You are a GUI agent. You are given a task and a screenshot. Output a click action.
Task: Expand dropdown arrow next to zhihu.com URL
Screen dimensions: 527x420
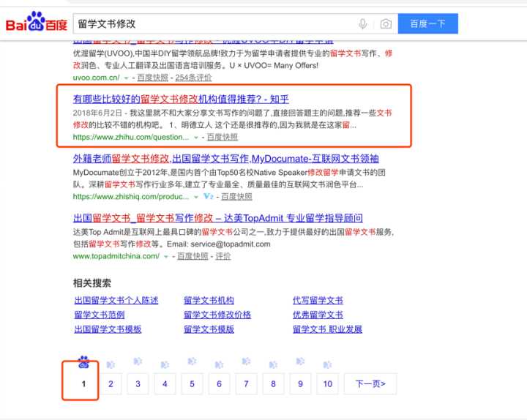coord(196,138)
